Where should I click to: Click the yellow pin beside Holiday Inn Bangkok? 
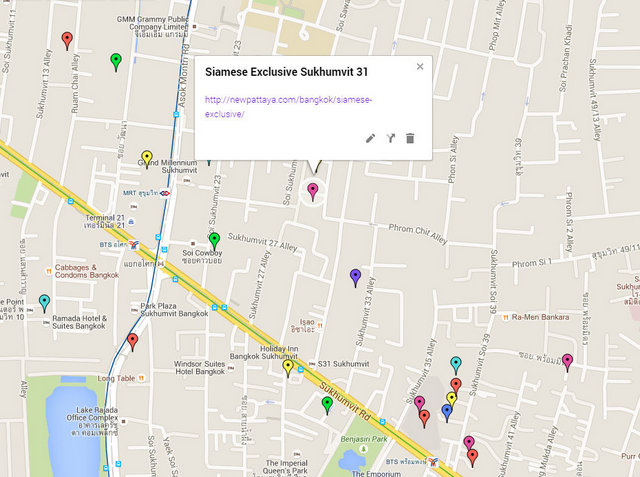pos(288,368)
